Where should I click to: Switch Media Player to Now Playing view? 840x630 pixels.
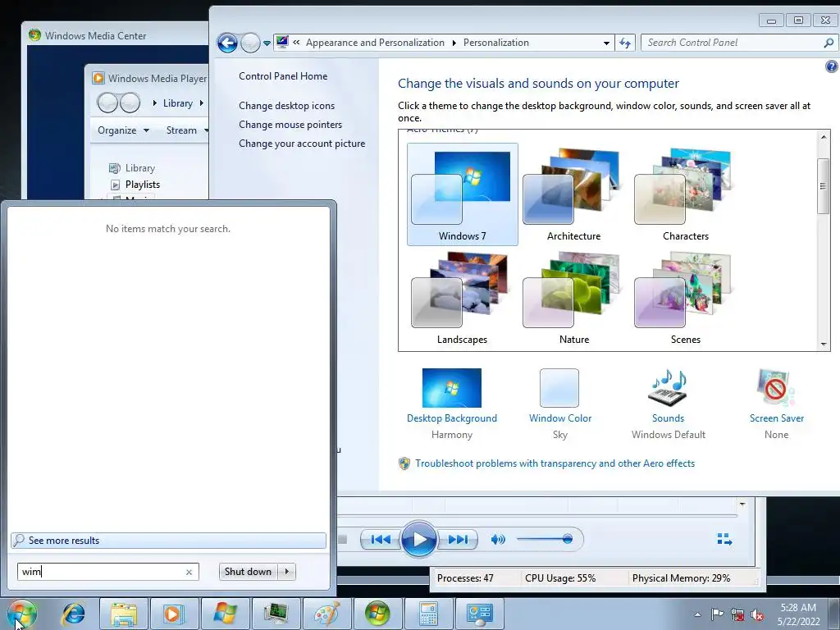point(725,539)
